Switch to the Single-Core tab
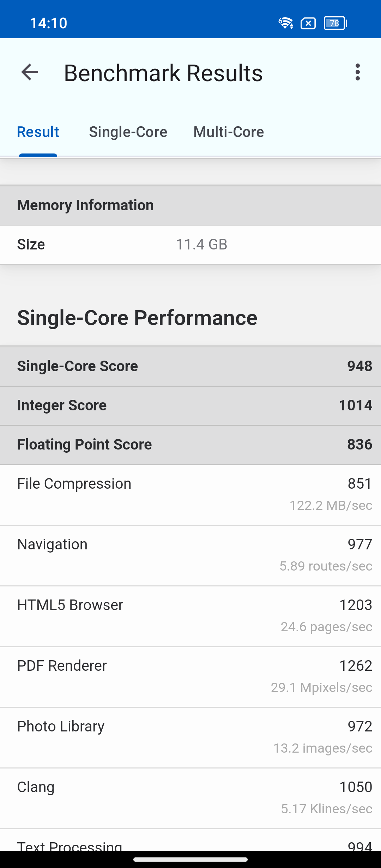Viewport: 381px width, 868px height. pos(128,132)
